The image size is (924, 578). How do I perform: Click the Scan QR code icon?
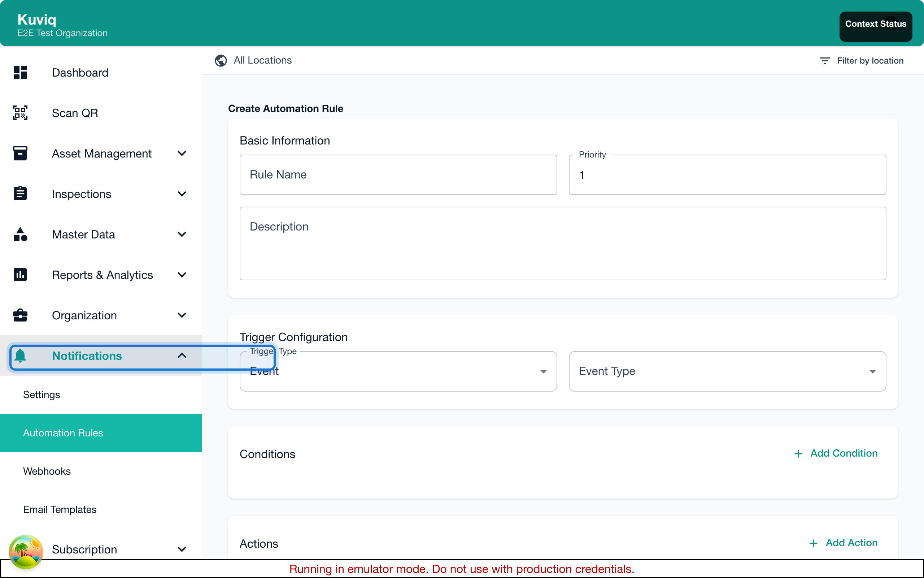(20, 113)
